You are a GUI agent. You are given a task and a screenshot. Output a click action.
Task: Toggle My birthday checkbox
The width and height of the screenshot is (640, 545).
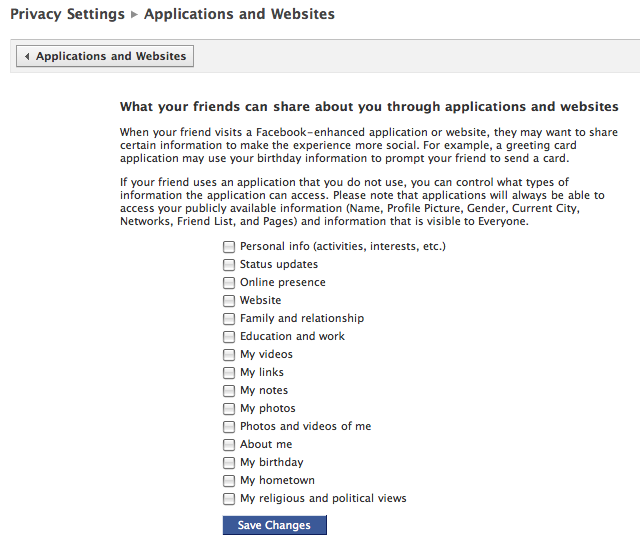coord(229,463)
